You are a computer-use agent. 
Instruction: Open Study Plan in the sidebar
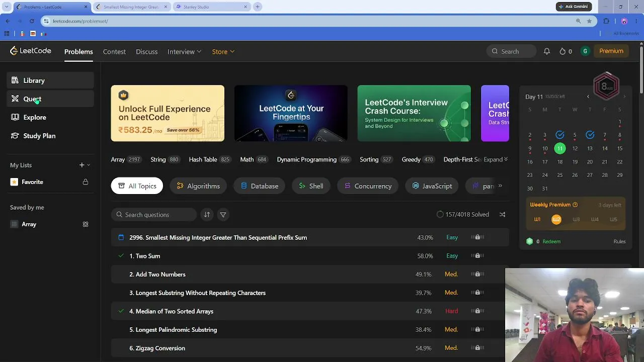50,136
